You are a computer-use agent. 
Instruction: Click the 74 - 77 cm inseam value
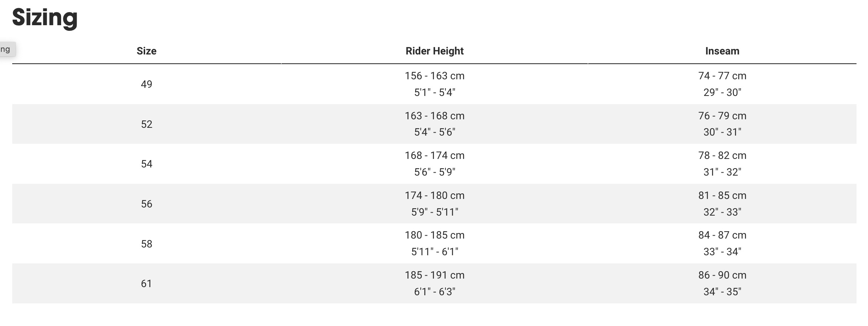(722, 76)
